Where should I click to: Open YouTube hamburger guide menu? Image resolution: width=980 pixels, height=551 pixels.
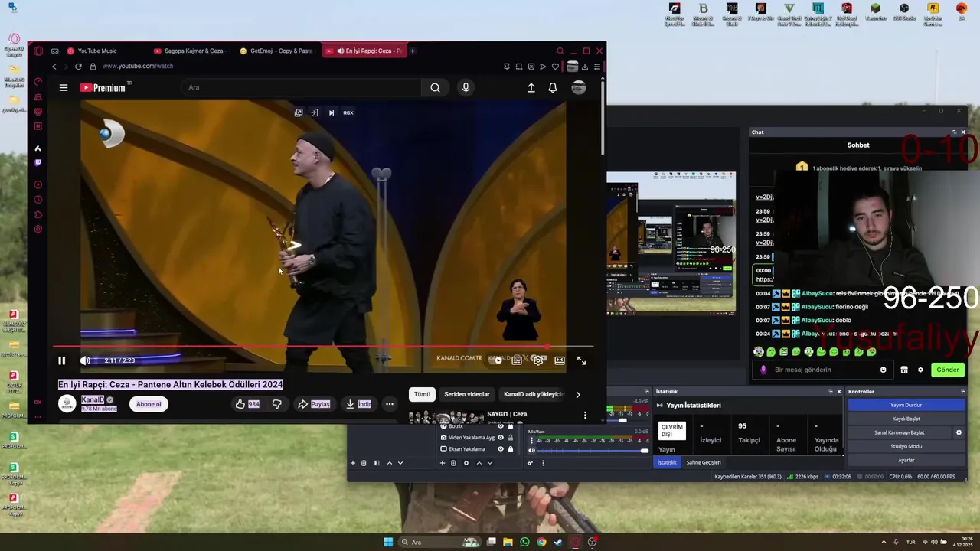(64, 88)
